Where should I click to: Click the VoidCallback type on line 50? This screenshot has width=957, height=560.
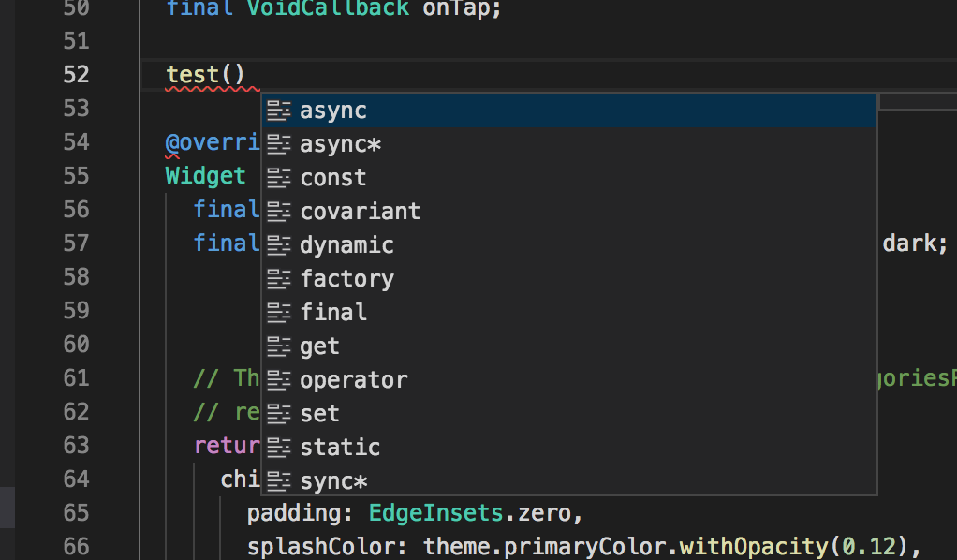(328, 8)
